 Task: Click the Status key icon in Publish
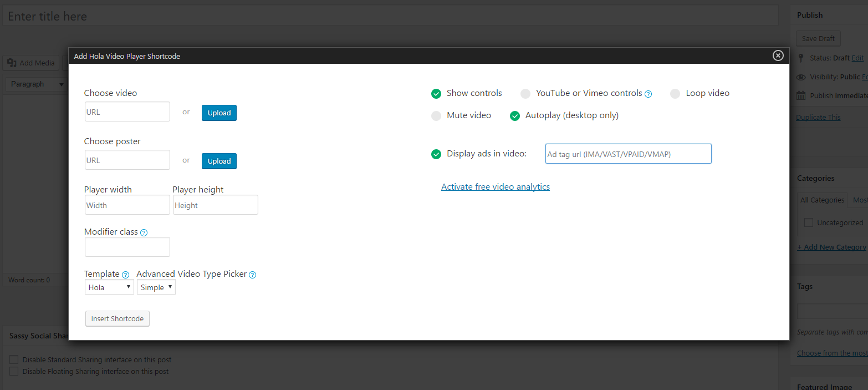[800, 58]
